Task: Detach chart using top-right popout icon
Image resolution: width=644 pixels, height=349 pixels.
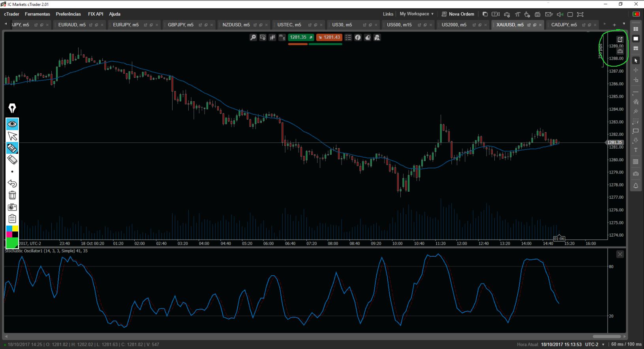Action: 620,39
